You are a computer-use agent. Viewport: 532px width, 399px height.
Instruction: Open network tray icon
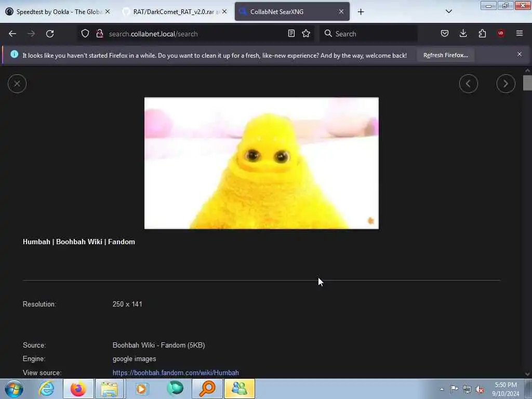[467, 389]
